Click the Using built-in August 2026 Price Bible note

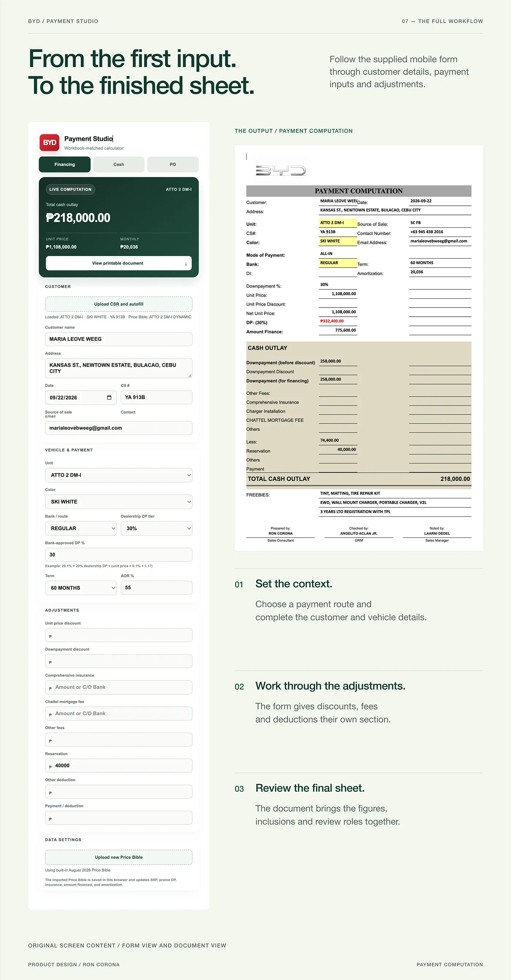click(78, 870)
